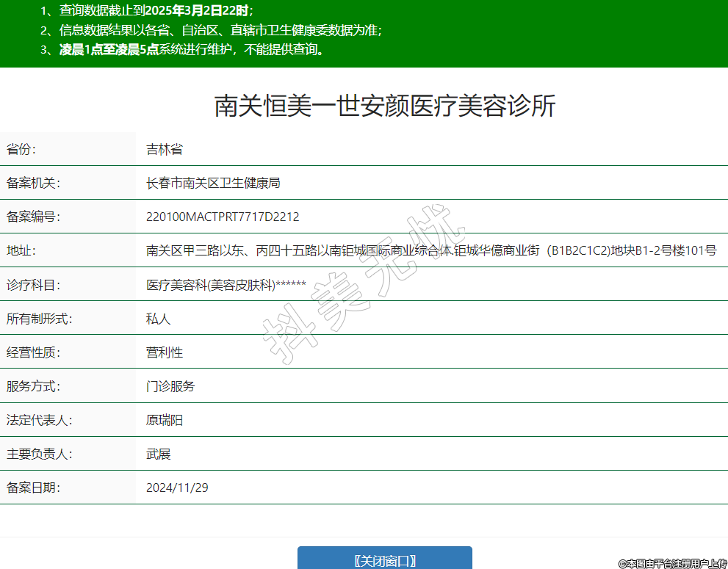Click the 备案日期 row label
The image size is (728, 569).
pos(33,488)
